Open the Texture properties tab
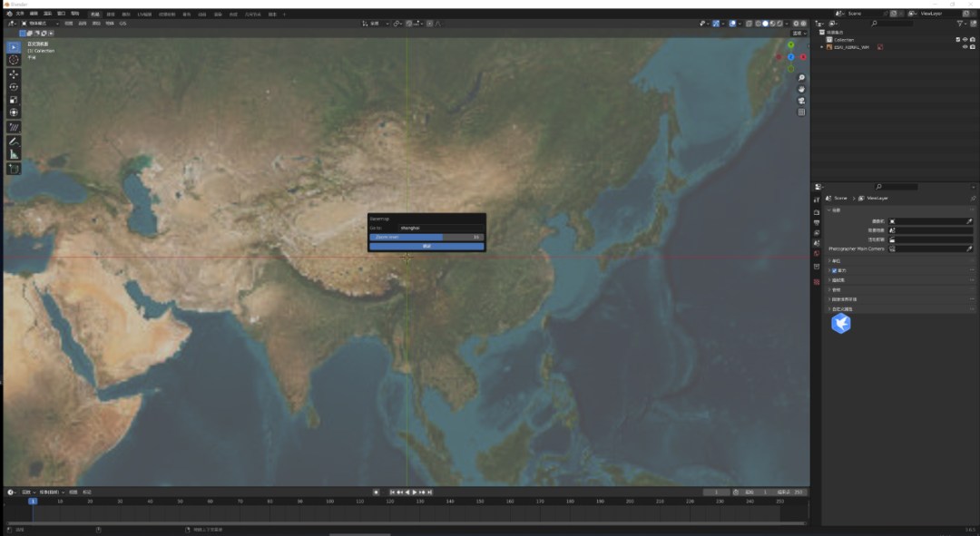 (x=817, y=282)
